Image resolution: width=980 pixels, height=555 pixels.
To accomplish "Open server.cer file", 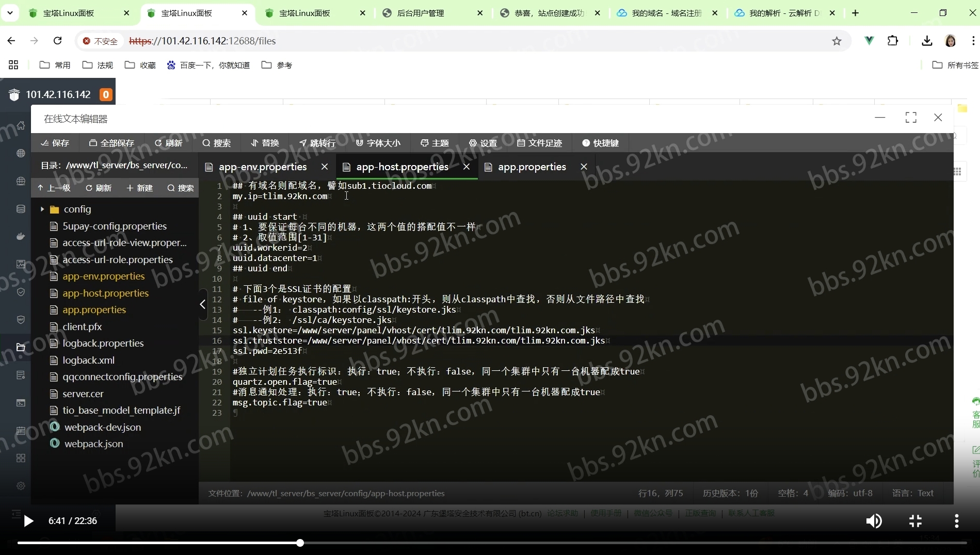I will [x=83, y=394].
